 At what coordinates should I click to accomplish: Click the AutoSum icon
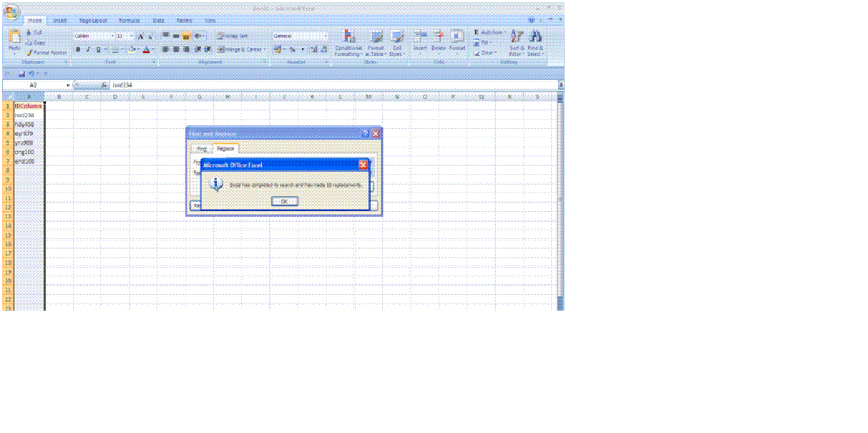pos(477,32)
